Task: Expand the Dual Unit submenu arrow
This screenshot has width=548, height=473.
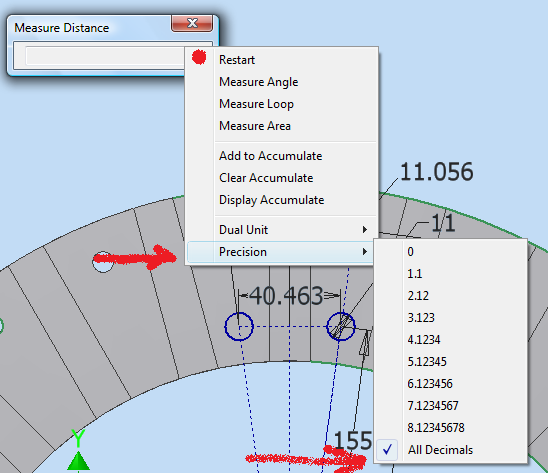Action: (x=365, y=230)
